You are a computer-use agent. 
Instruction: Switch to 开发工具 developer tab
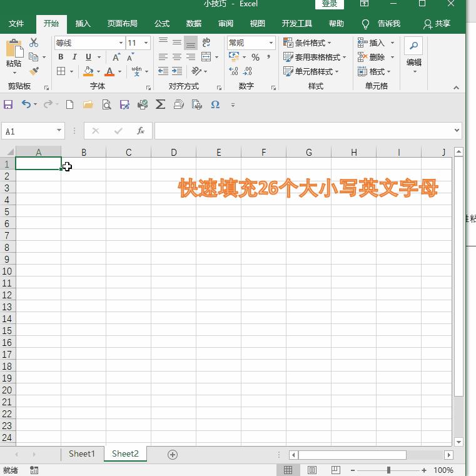(x=297, y=24)
